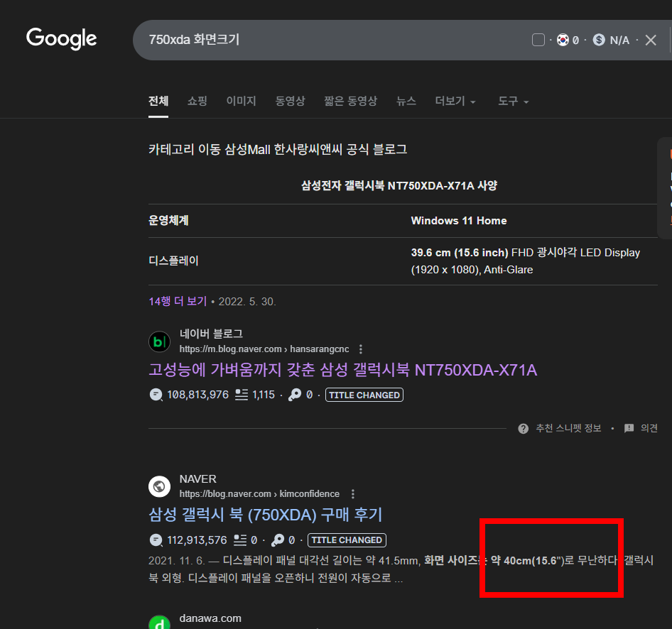Open the three-dot menu on the hansarangcnc result
Viewport: 672px width, 629px height.
(361, 349)
